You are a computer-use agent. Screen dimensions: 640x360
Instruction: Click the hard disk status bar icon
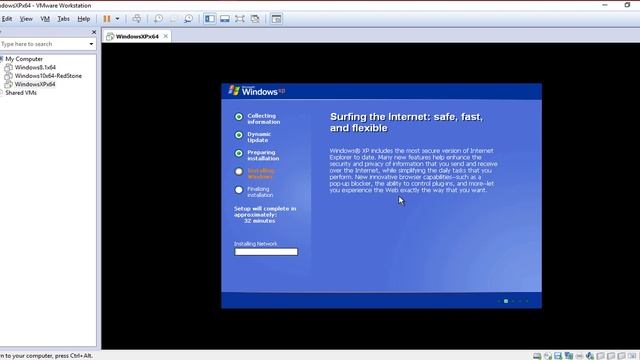coord(537,356)
